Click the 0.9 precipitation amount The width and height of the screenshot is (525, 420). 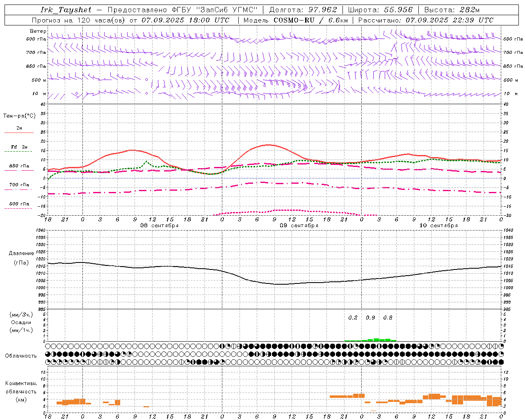pos(370,317)
